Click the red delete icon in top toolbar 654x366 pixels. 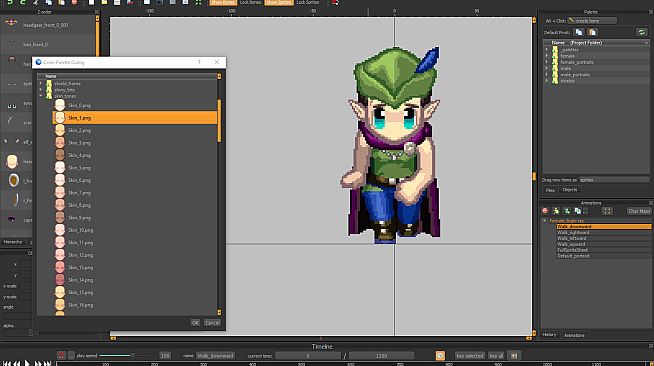point(74,2)
